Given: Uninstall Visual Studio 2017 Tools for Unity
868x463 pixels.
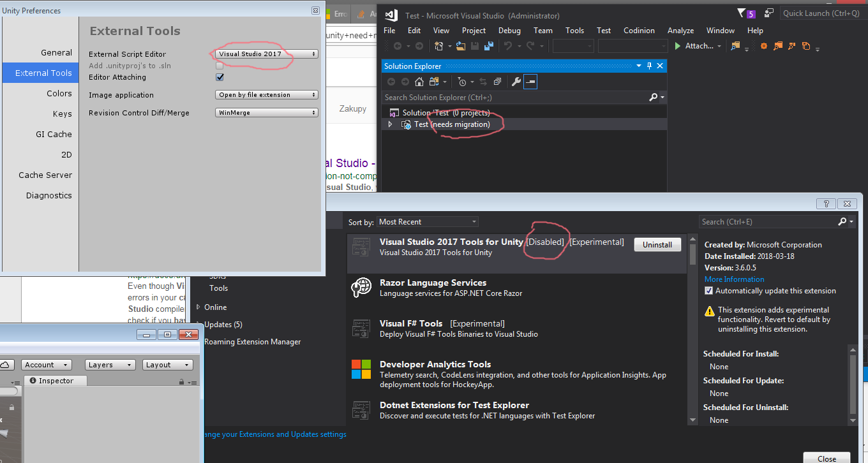Looking at the screenshot, I should click(657, 244).
